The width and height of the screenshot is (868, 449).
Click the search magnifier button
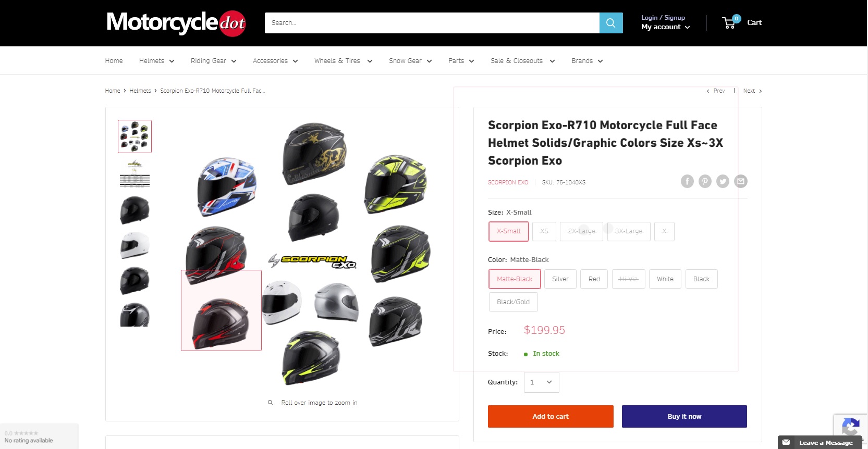pyautogui.click(x=611, y=23)
